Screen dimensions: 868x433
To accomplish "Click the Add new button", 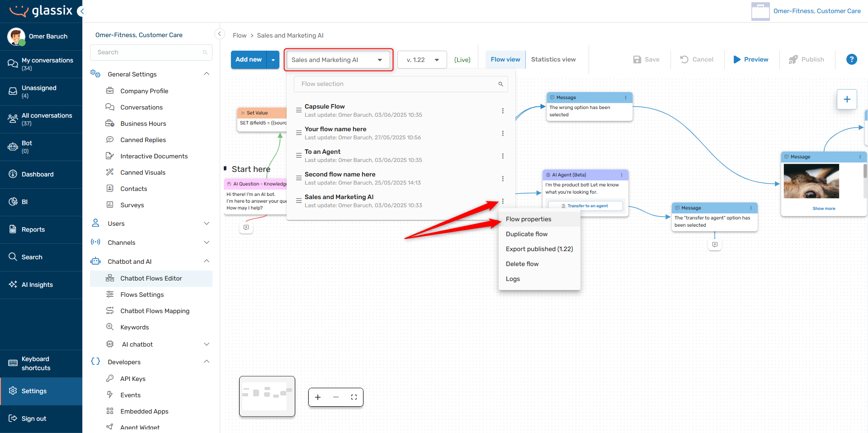I will point(249,60).
